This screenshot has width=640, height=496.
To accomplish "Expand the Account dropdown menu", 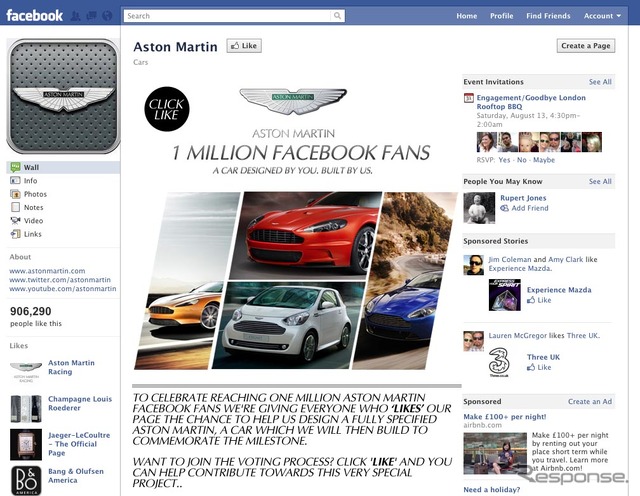I will (602, 16).
